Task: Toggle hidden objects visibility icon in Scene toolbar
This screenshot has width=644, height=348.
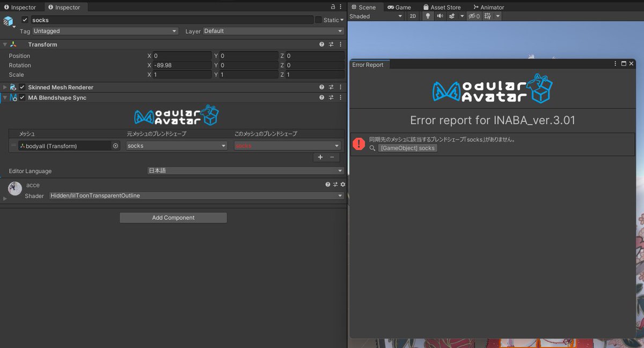Action: pyautogui.click(x=474, y=16)
